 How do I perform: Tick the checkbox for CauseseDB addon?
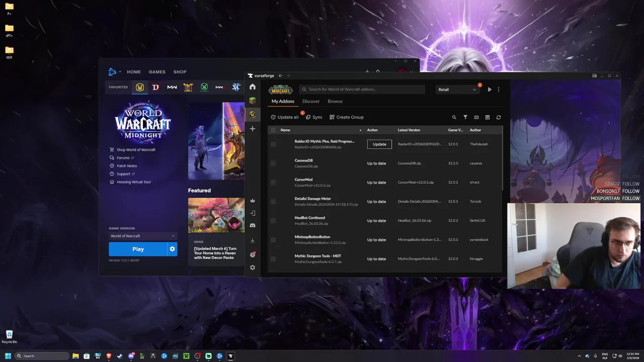(x=273, y=163)
